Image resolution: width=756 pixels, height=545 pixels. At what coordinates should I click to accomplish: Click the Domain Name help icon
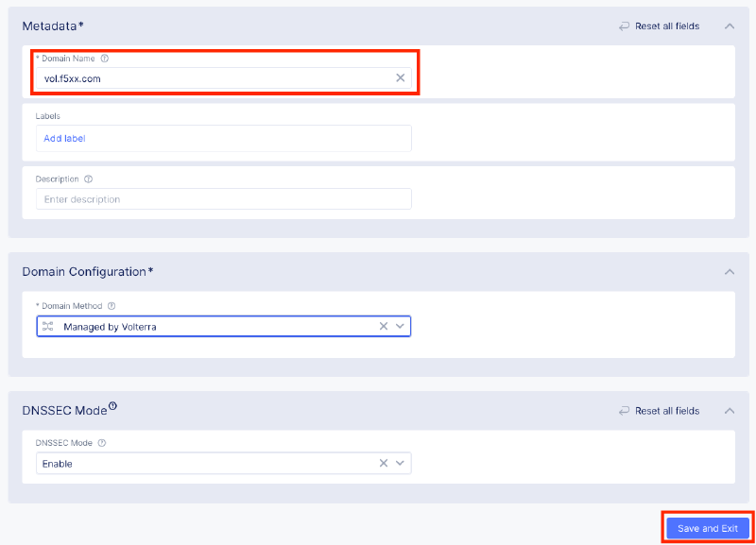(104, 59)
